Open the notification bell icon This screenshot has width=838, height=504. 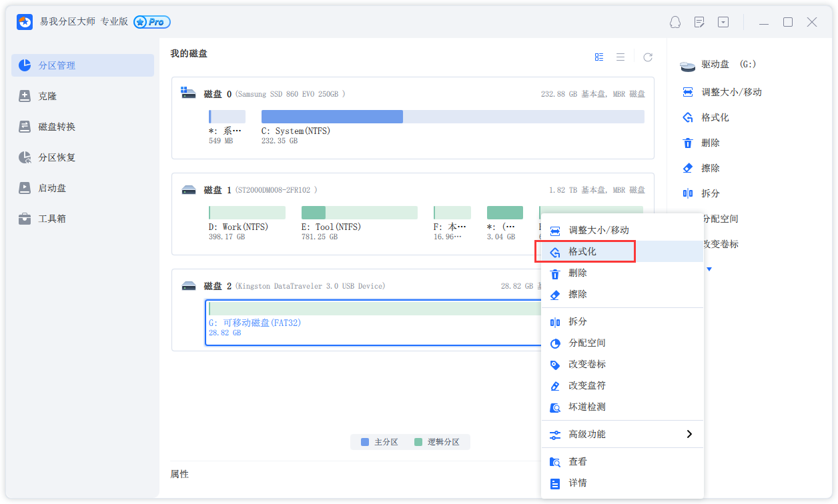click(675, 22)
